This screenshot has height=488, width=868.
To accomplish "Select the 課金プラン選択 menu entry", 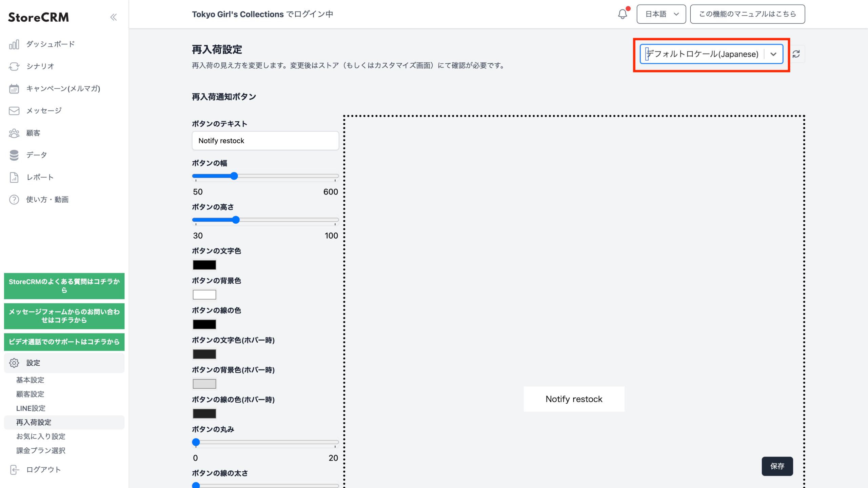I will (41, 450).
